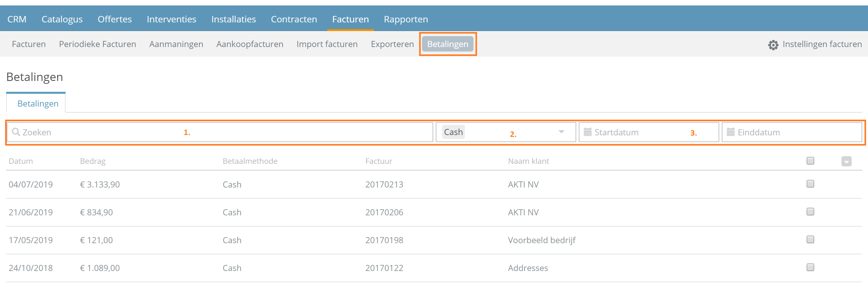
Task: Open invoice number 20170206
Action: coord(384,212)
